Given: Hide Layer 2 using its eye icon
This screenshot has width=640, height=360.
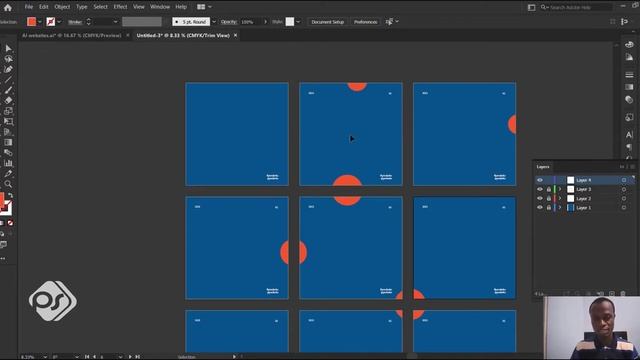Looking at the screenshot, I should (540, 198).
